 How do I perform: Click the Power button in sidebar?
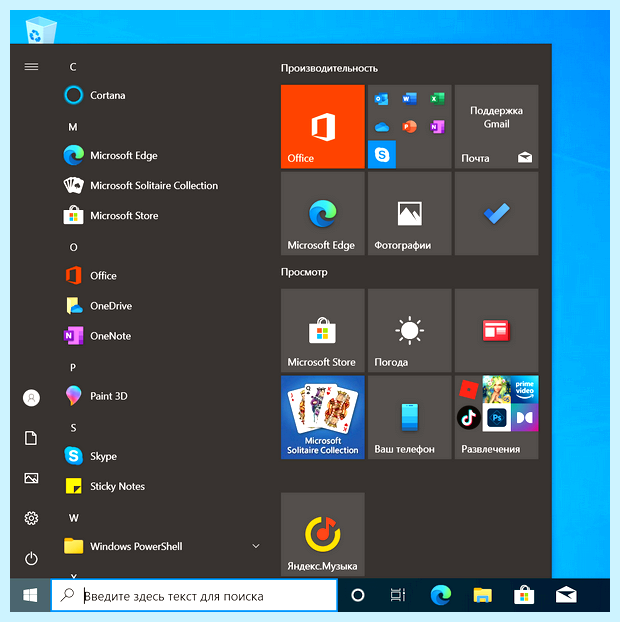31,559
